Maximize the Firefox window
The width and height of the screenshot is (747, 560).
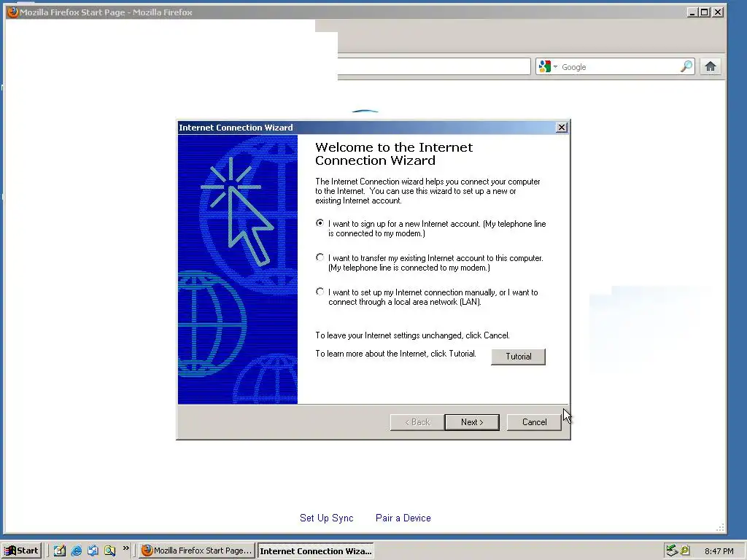[704, 12]
